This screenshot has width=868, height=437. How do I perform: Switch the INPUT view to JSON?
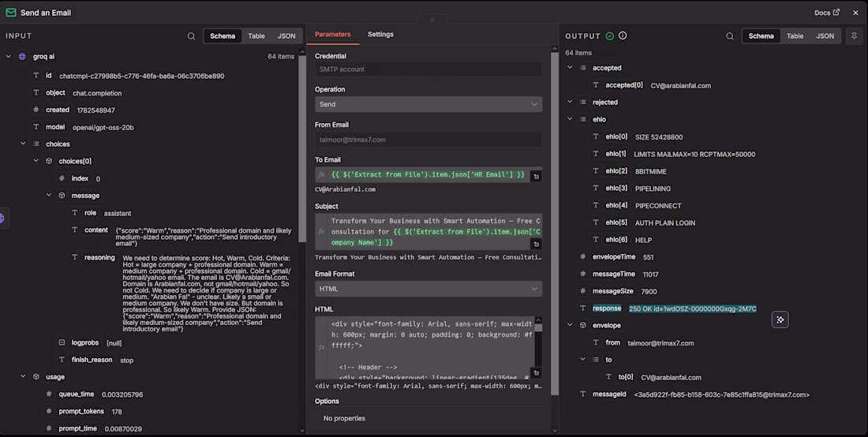tap(286, 36)
